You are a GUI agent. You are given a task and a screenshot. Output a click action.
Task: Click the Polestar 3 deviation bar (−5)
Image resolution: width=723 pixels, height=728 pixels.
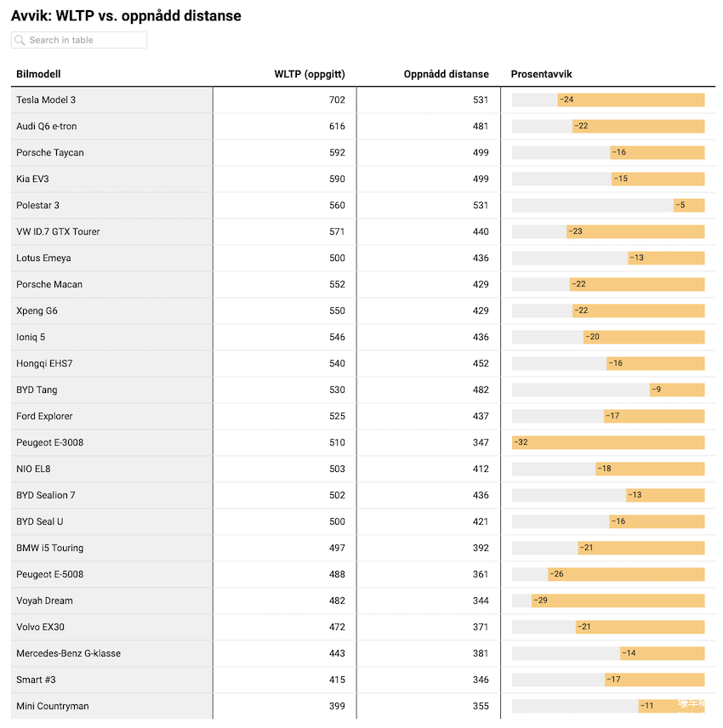(689, 205)
